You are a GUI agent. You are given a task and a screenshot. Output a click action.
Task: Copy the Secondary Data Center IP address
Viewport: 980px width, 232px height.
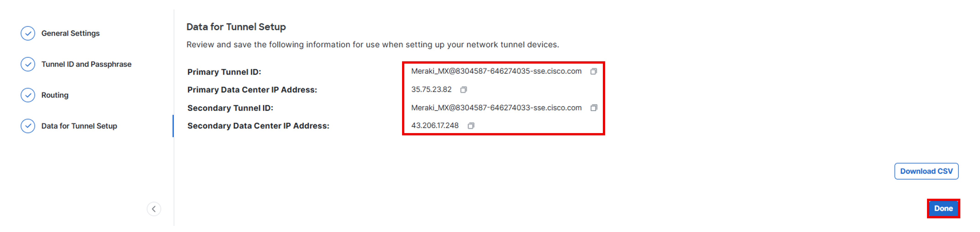[471, 126]
